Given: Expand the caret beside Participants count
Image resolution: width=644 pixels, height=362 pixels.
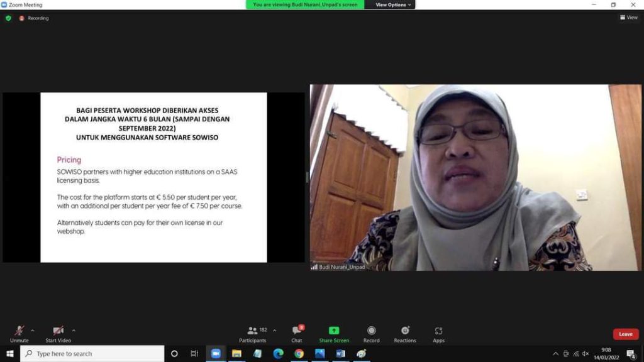Looking at the screenshot, I should click(x=274, y=331).
